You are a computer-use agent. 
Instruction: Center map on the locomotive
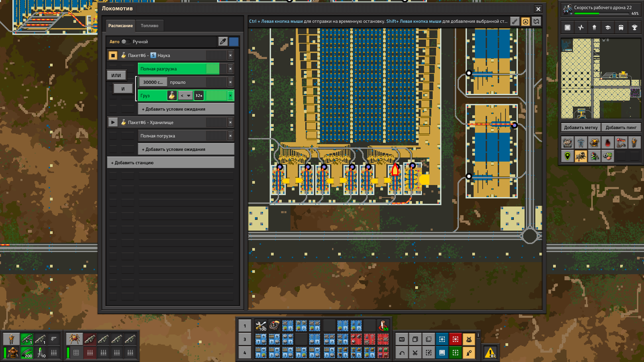click(x=526, y=21)
